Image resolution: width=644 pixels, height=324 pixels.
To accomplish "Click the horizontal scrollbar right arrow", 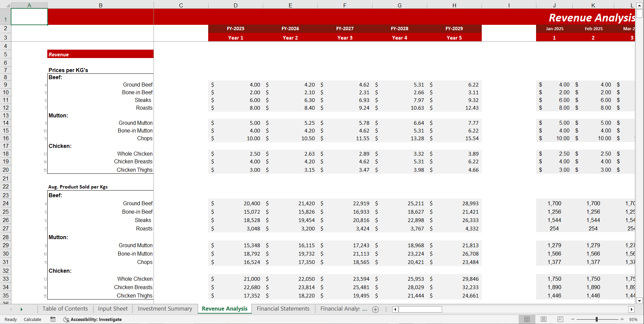I will [x=632, y=309].
